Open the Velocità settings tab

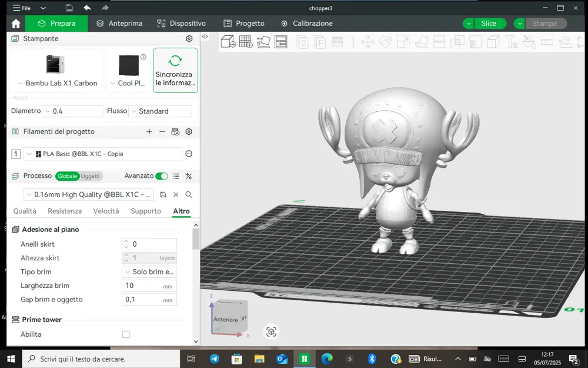click(106, 211)
